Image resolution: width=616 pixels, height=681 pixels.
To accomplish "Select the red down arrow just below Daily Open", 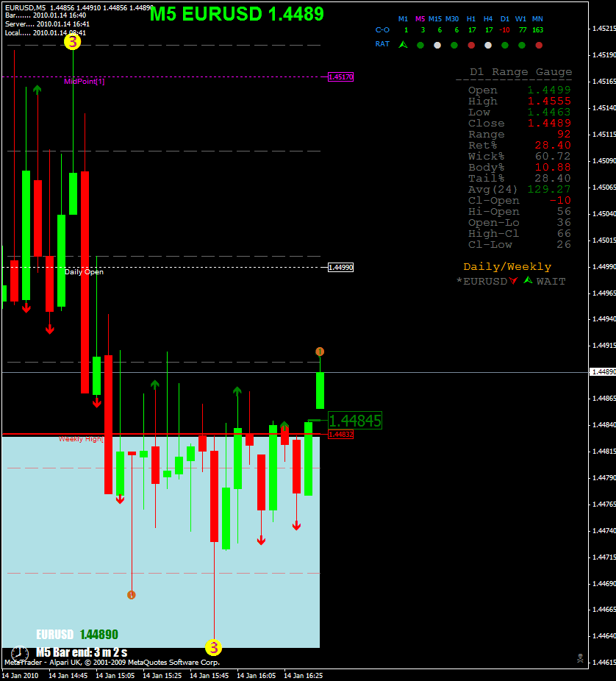I will tap(26, 307).
